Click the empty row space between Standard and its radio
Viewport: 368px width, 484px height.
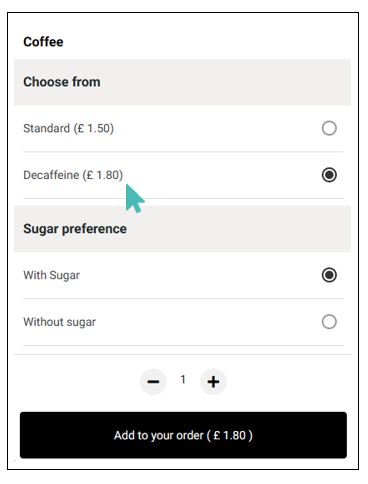217,128
